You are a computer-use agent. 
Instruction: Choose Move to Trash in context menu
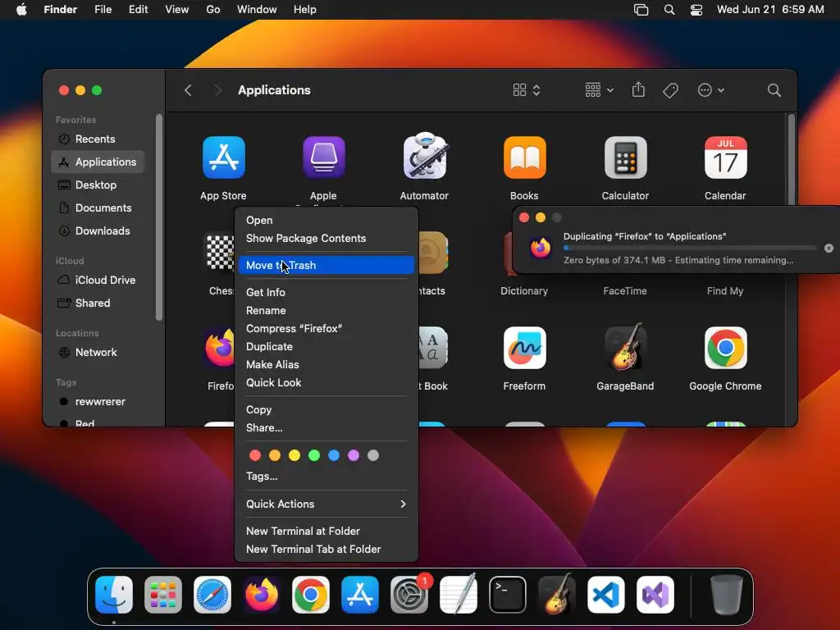pos(326,265)
